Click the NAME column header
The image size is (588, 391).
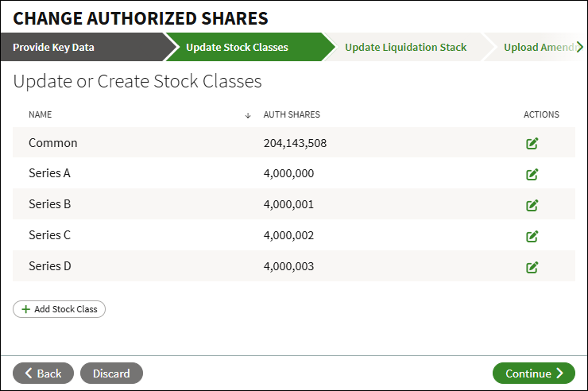click(x=40, y=114)
